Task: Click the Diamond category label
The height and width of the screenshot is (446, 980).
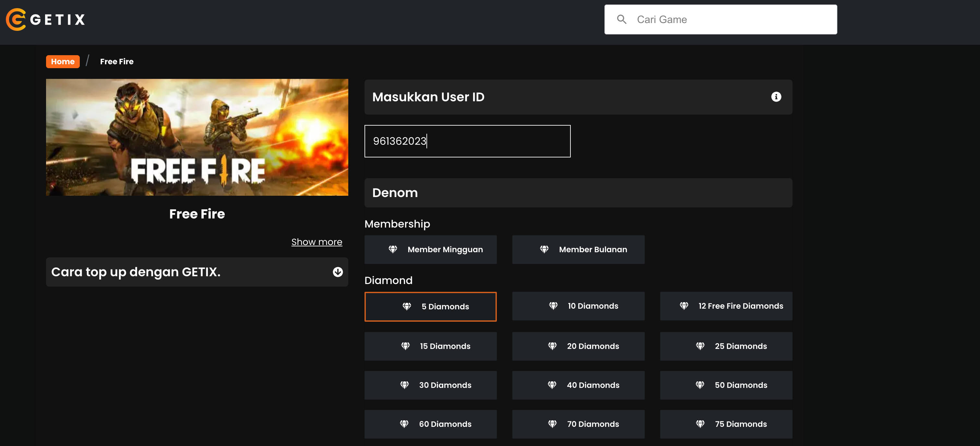Action: (x=388, y=280)
